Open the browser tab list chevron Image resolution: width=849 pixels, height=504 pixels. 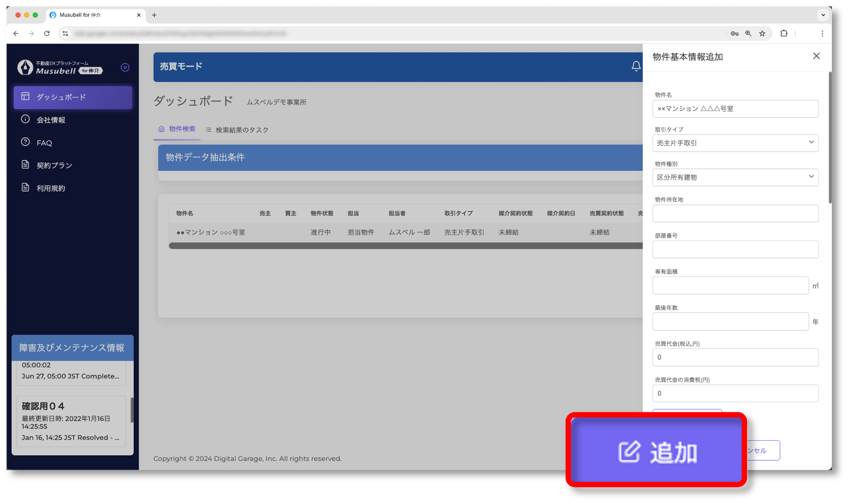(x=823, y=15)
